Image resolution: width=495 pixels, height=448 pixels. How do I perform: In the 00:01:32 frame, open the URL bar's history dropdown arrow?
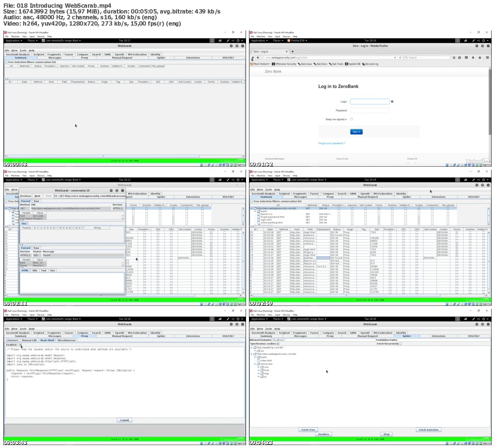click(x=395, y=58)
